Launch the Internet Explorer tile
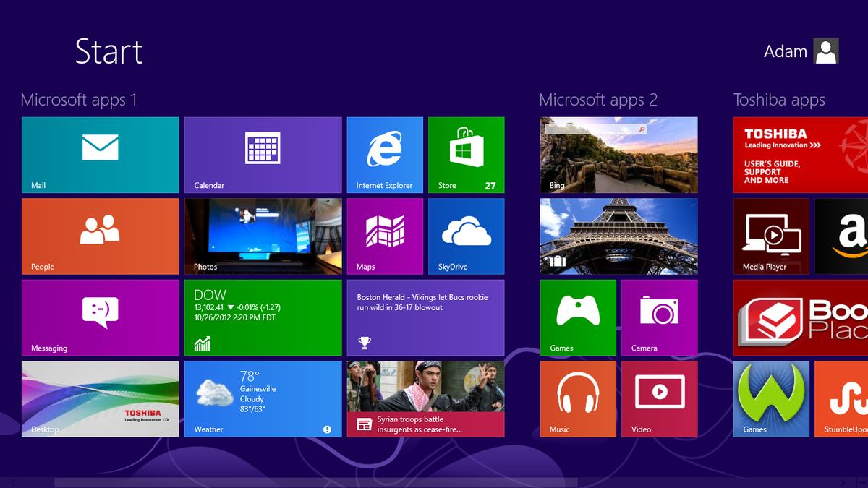Image resolution: width=868 pixels, height=488 pixels. pos(385,155)
